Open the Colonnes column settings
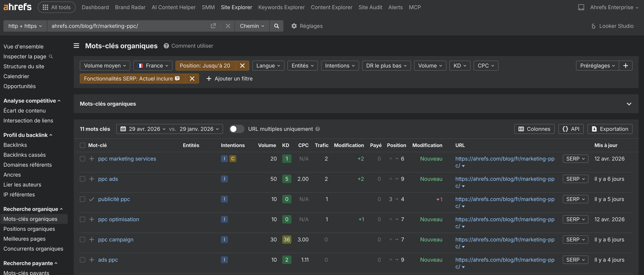 [x=534, y=129]
